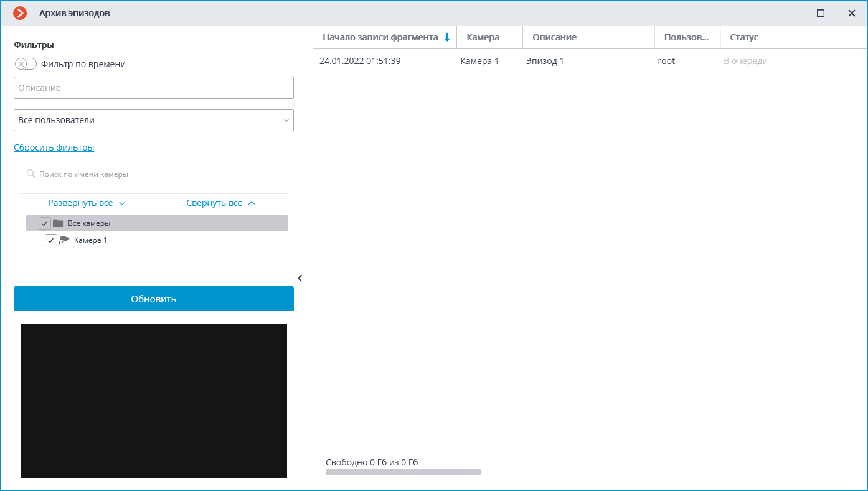Viewport: 868px width, 491px height.
Task: Open the Все пользователи dropdown
Action: click(154, 120)
